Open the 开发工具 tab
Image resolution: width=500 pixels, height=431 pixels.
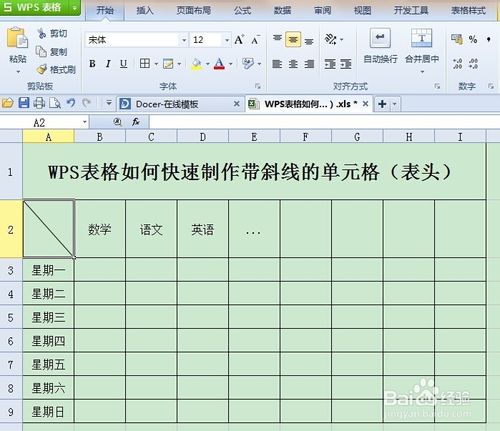tap(411, 10)
